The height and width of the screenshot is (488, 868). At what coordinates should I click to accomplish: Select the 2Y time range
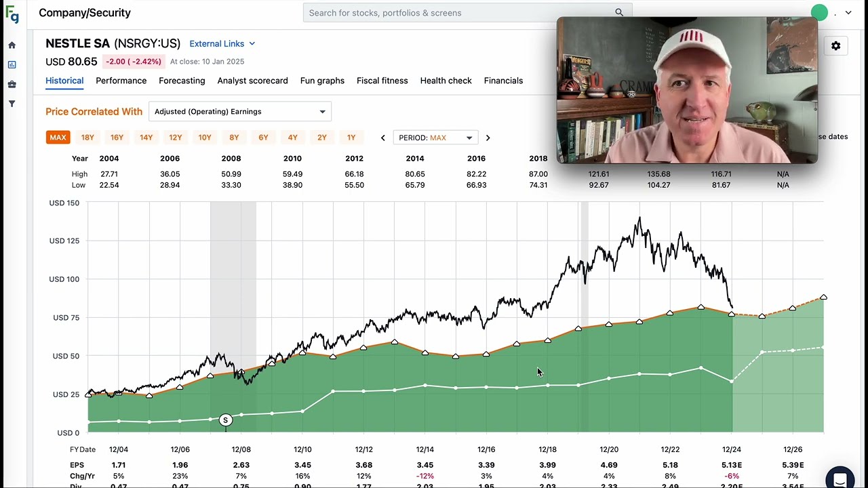[322, 138]
